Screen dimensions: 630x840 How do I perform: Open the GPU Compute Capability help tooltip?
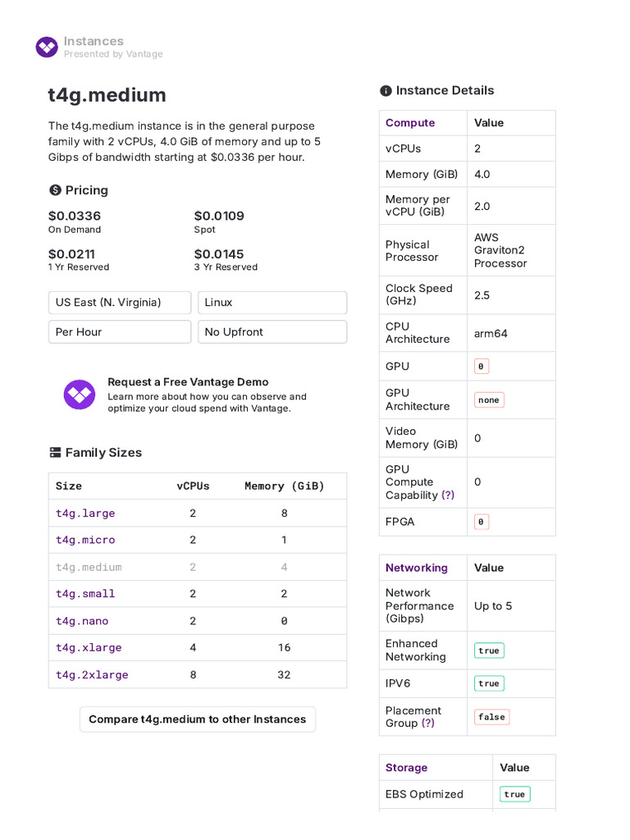tap(448, 495)
